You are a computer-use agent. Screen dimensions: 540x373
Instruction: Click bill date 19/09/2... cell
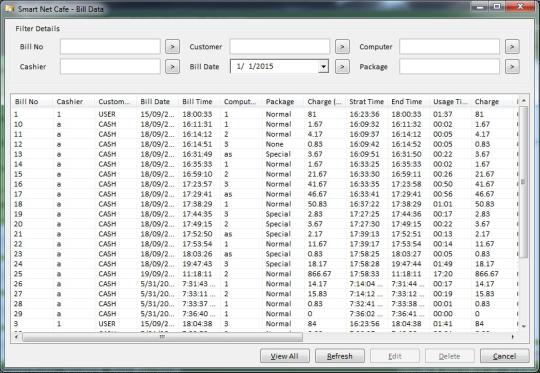pos(157,274)
